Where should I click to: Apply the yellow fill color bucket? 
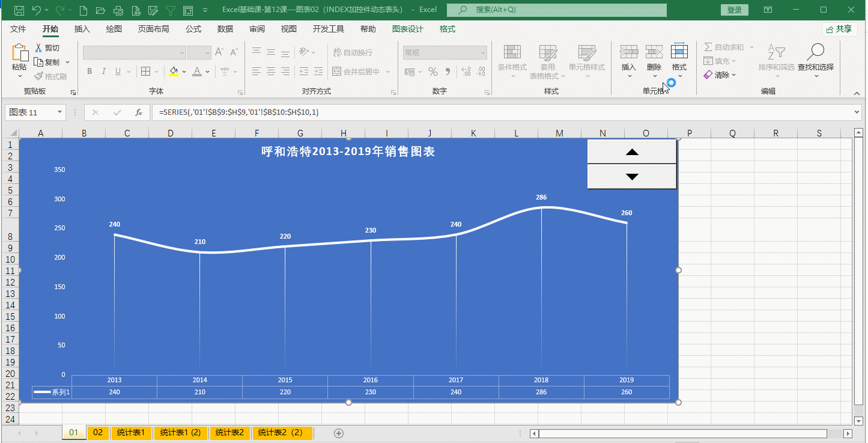[174, 72]
